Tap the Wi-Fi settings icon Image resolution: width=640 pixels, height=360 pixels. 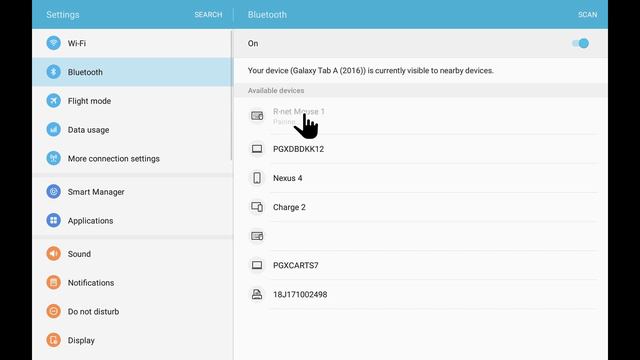53,43
